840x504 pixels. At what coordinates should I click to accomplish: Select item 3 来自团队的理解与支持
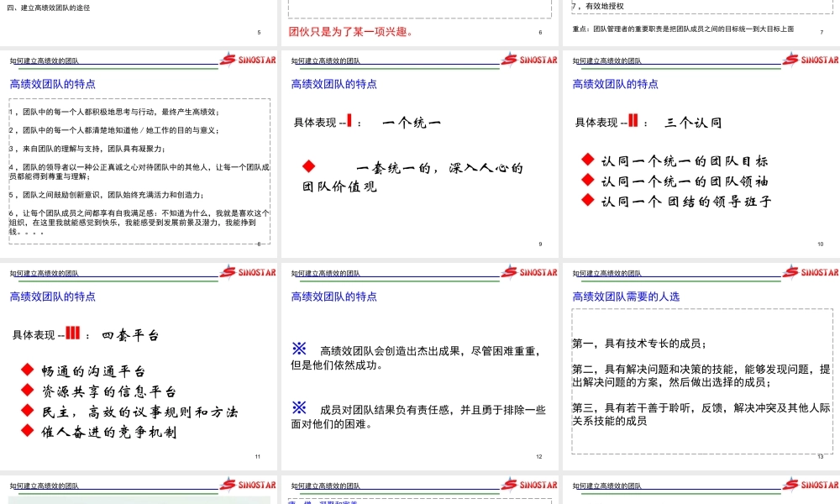pos(87,149)
